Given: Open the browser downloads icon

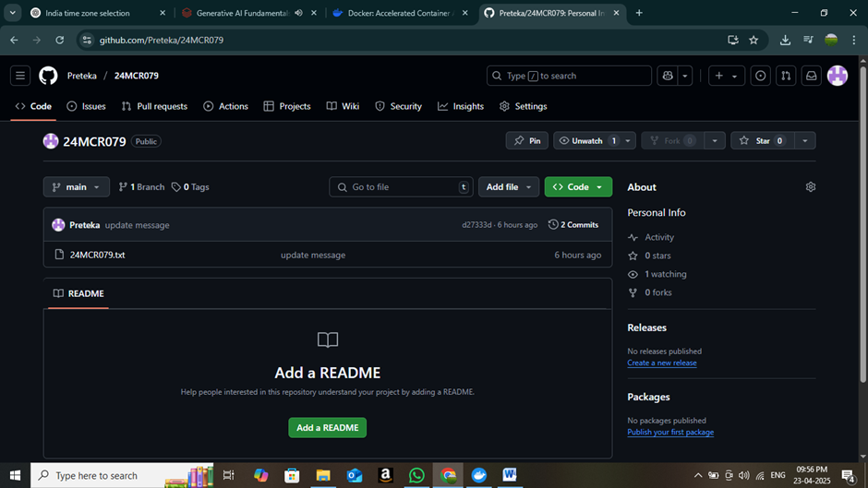Looking at the screenshot, I should click(x=785, y=40).
